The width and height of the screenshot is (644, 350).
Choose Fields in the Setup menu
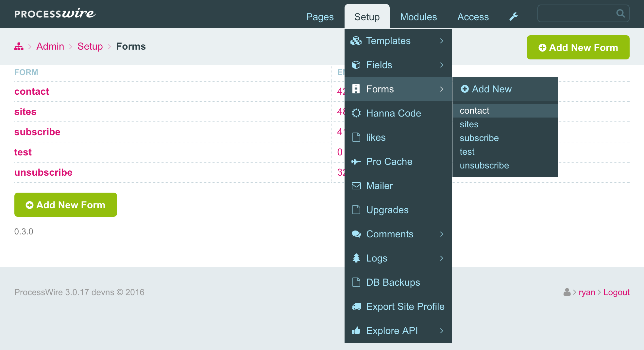tap(398, 65)
